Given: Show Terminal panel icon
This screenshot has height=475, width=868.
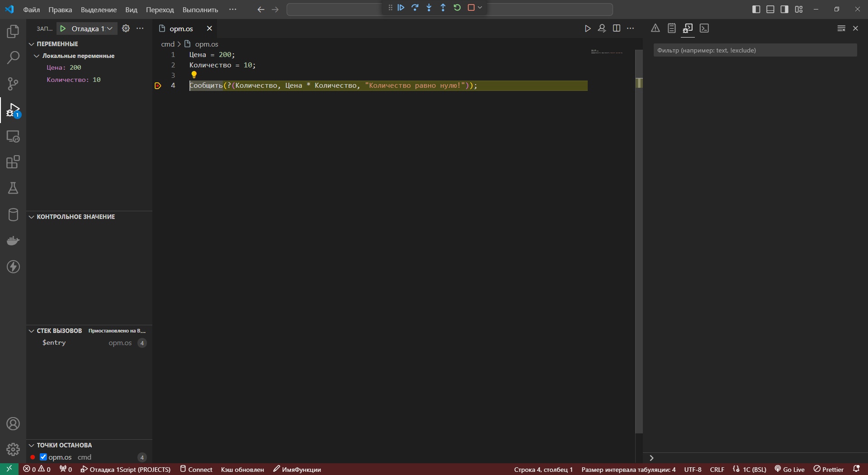Looking at the screenshot, I should click(x=704, y=28).
